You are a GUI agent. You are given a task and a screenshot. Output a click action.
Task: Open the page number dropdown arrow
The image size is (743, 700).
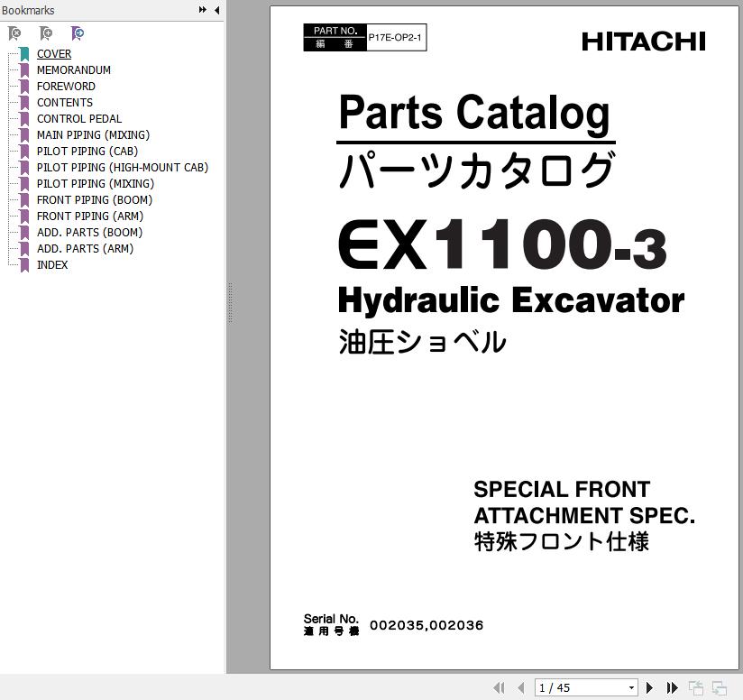[x=632, y=687]
